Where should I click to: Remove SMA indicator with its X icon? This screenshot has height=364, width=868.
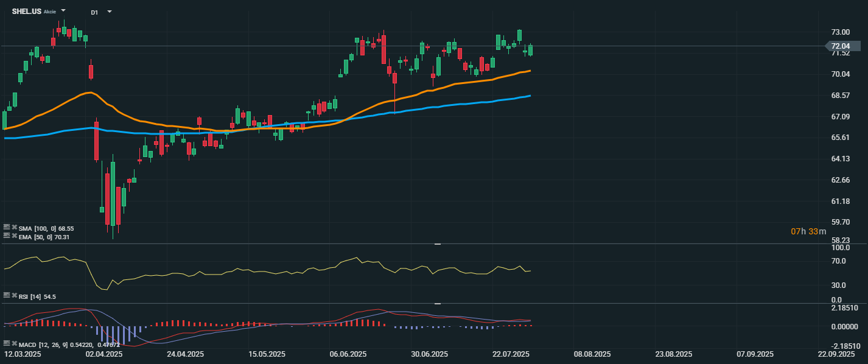point(14,228)
